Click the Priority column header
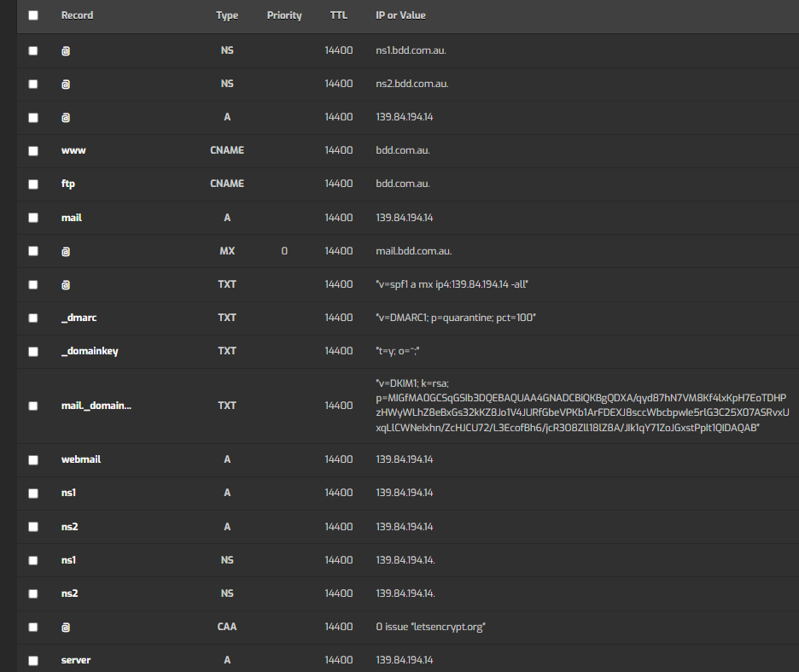Viewport: 799px width, 672px height. pos(284,15)
